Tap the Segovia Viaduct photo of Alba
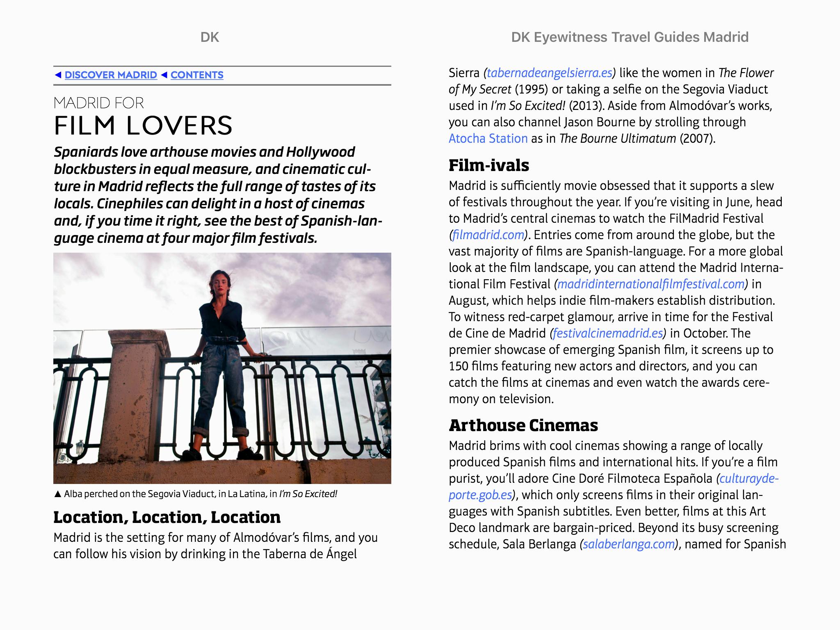This screenshot has width=840, height=630. tap(222, 368)
